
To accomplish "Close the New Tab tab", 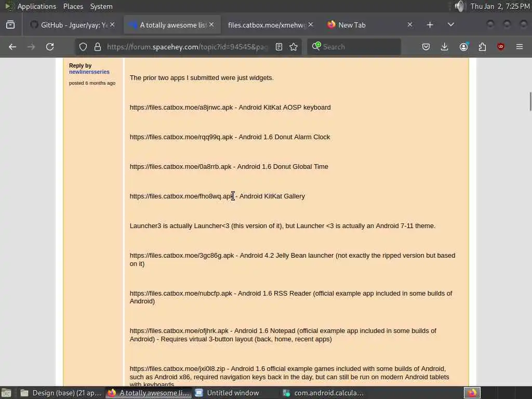I will pyautogui.click(x=410, y=25).
